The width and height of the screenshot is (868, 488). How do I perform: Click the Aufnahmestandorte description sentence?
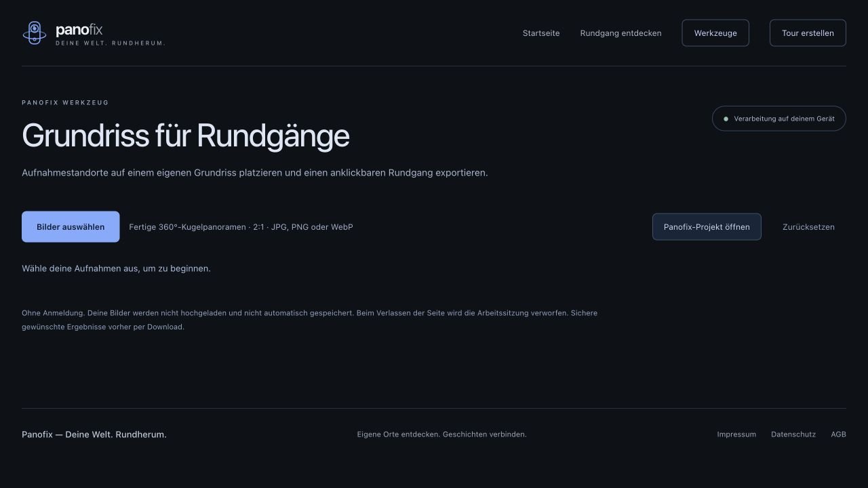click(255, 173)
